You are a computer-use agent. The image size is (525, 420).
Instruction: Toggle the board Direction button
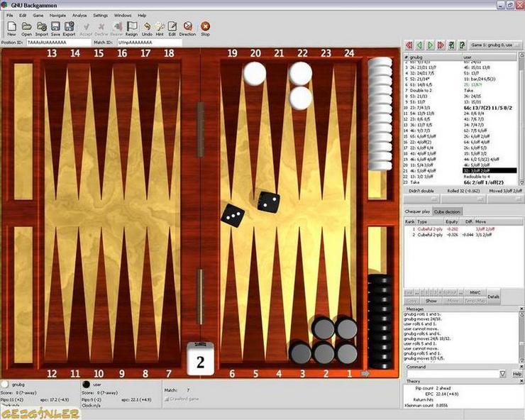pyautogui.click(x=187, y=29)
